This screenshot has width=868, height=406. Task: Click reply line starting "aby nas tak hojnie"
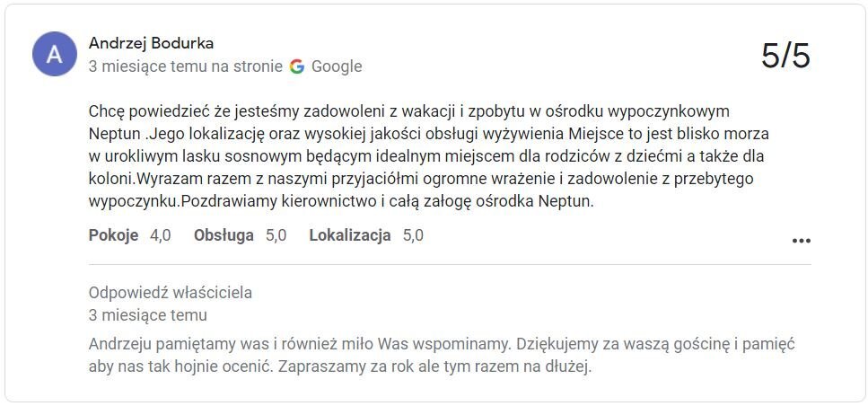(340, 367)
